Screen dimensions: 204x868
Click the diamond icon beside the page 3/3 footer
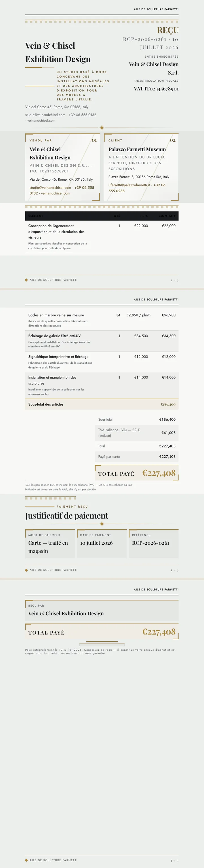click(x=26, y=860)
